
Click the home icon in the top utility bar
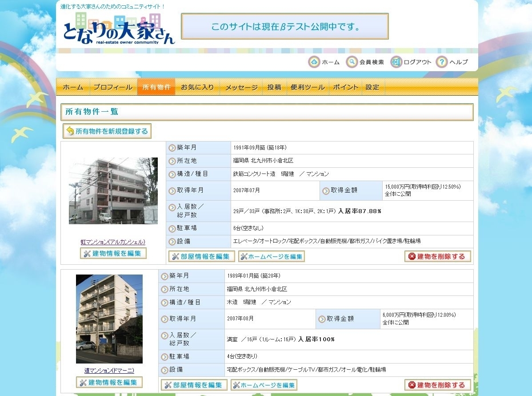coord(314,62)
